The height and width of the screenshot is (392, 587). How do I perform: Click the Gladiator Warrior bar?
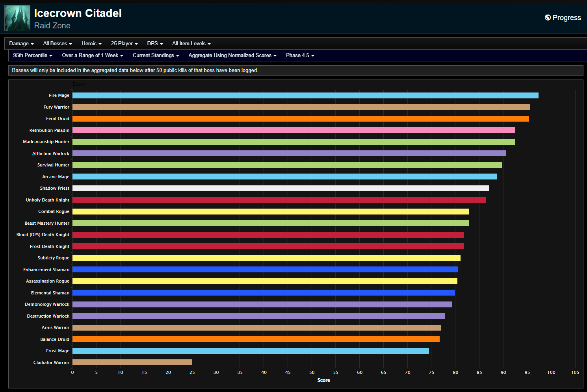[x=132, y=362]
